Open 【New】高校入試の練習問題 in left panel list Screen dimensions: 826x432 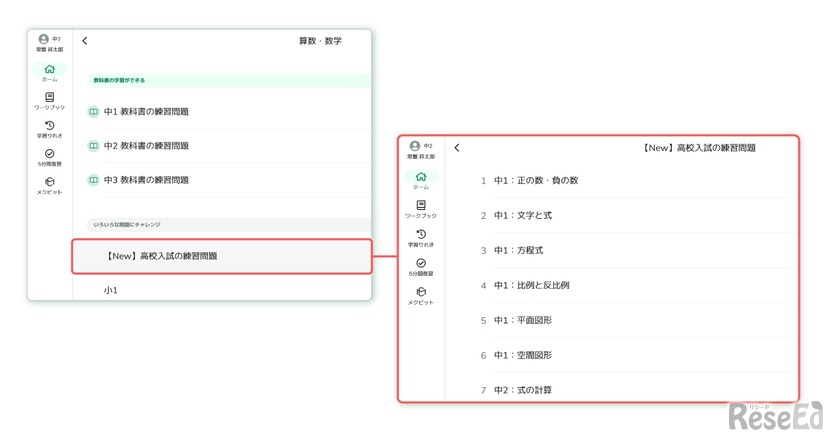pyautogui.click(x=160, y=256)
